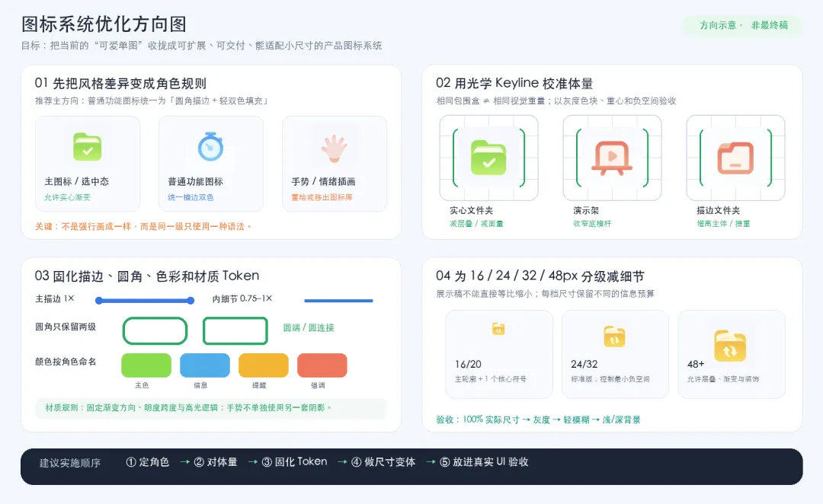The image size is (823, 504).
Task: Click the 减层叠 / 减面量 caption
Action: tap(476, 223)
